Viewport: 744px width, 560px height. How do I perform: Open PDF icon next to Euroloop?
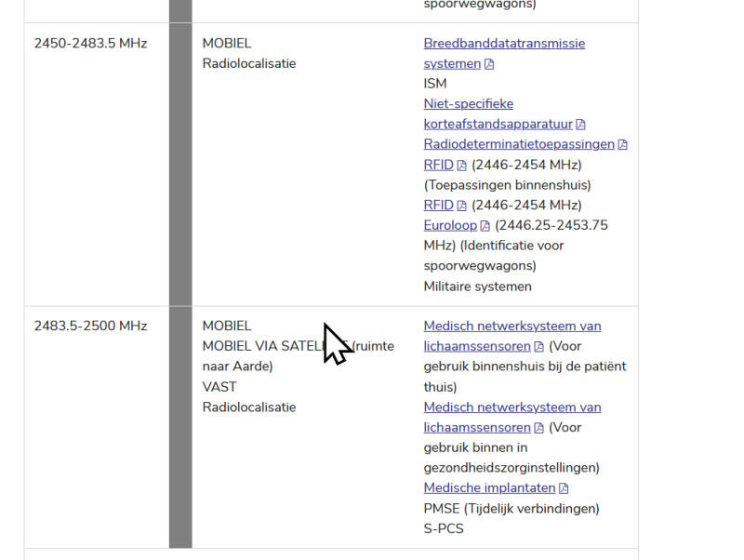(485, 226)
